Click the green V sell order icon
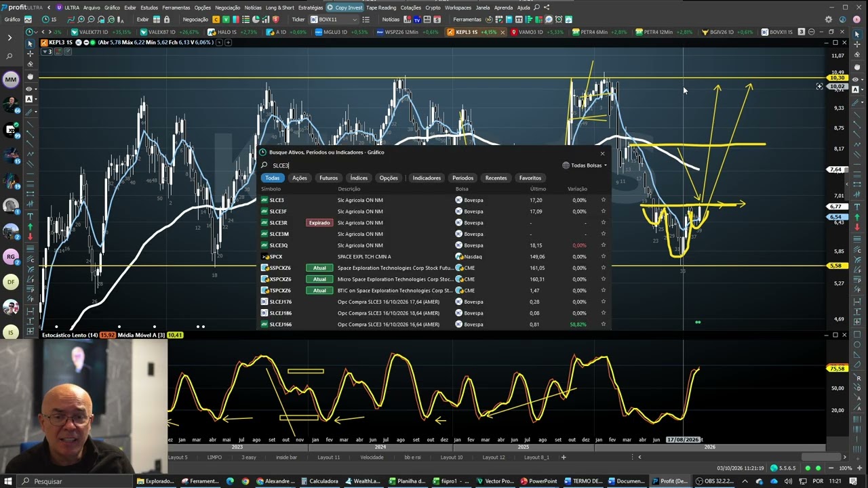The image size is (868, 488). tap(226, 20)
